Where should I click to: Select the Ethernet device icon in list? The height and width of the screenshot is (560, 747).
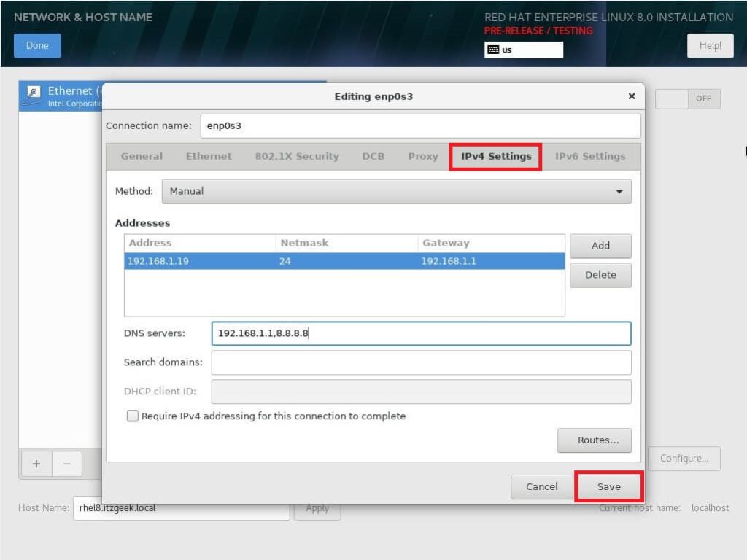34,96
